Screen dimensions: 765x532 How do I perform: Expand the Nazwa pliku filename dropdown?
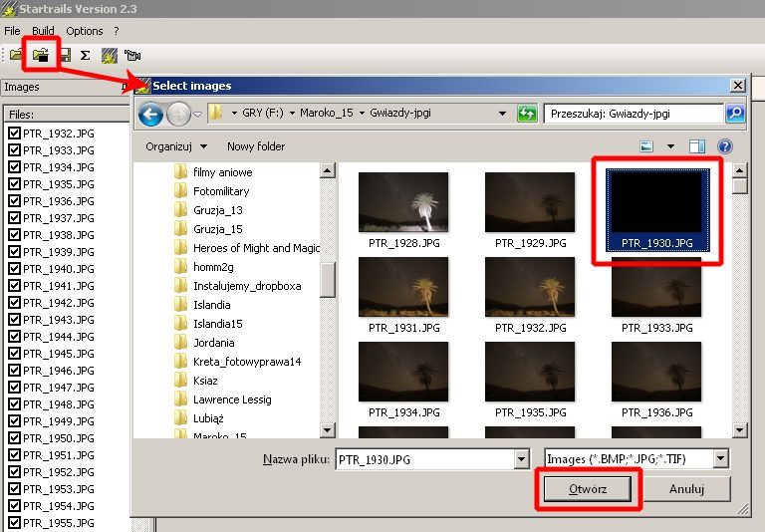point(521,459)
